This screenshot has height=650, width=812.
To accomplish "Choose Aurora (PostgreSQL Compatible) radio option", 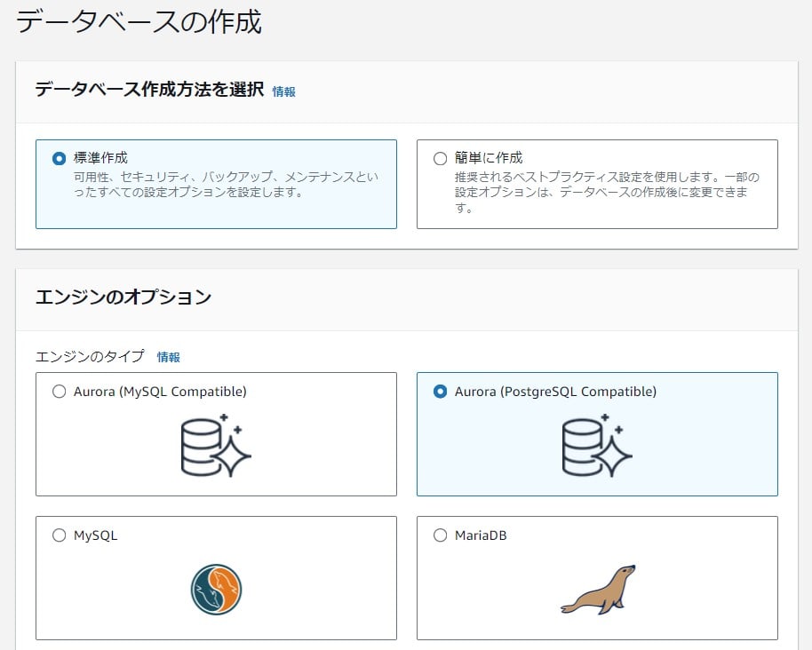I will (x=440, y=392).
